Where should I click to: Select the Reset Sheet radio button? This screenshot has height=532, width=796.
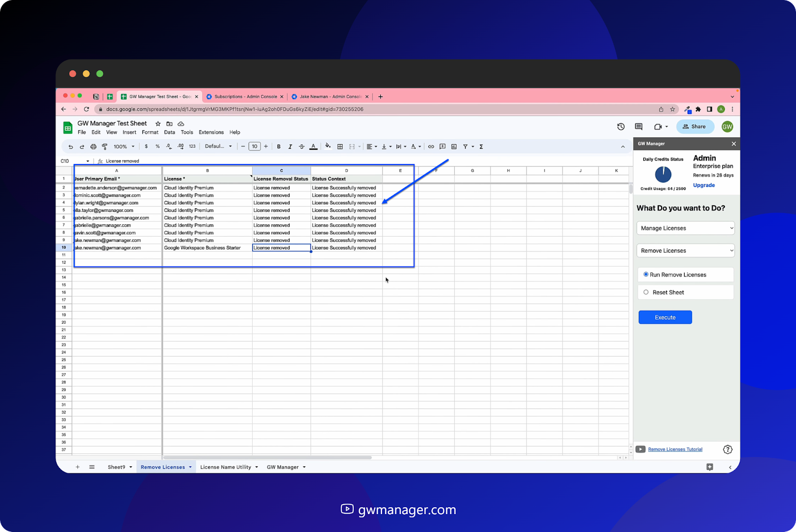pyautogui.click(x=647, y=292)
